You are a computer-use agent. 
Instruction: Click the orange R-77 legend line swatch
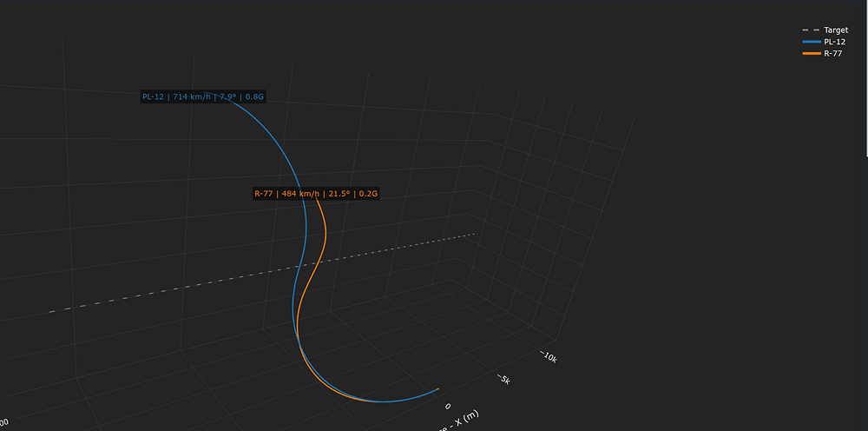coord(811,54)
